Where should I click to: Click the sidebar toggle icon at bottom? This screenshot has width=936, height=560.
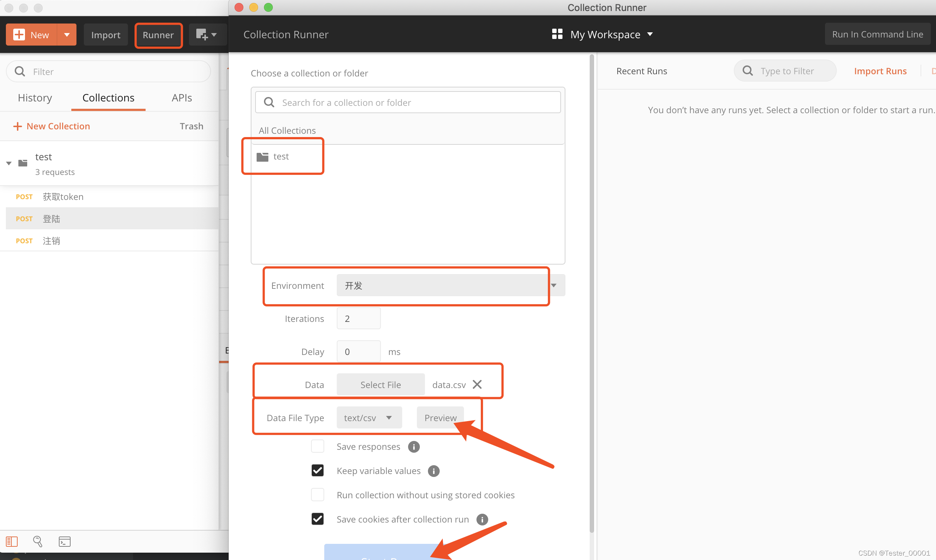click(12, 541)
